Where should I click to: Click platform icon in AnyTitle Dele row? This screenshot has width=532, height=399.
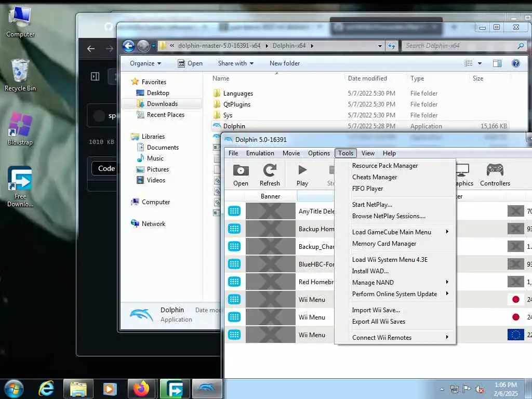pos(234,211)
